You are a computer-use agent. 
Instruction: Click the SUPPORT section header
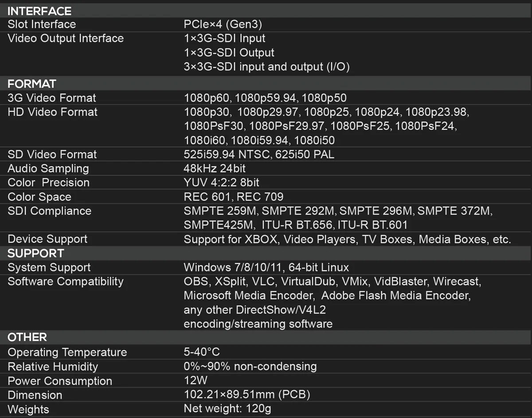(x=36, y=253)
